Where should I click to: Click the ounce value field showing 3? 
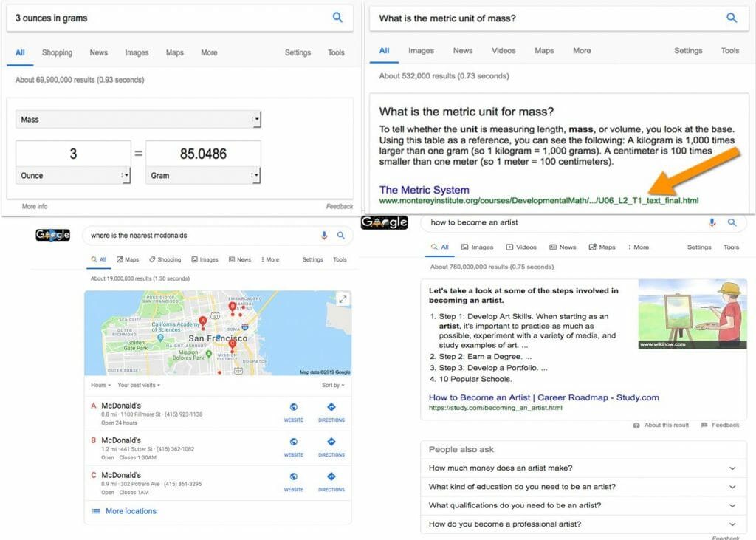coord(73,154)
